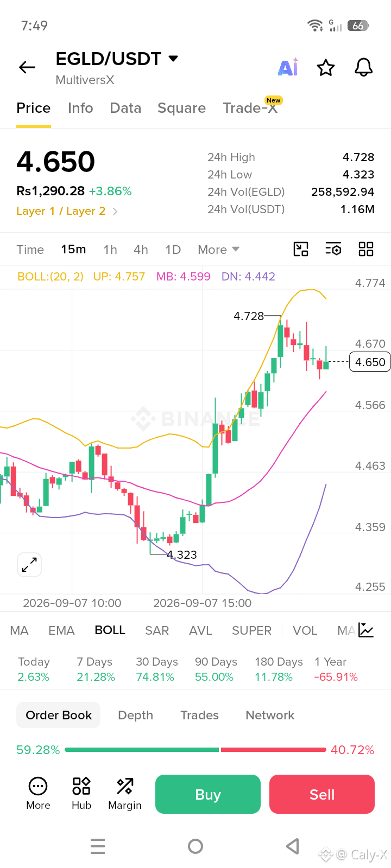Add EGLD/USDT to favorites with star

tap(326, 68)
